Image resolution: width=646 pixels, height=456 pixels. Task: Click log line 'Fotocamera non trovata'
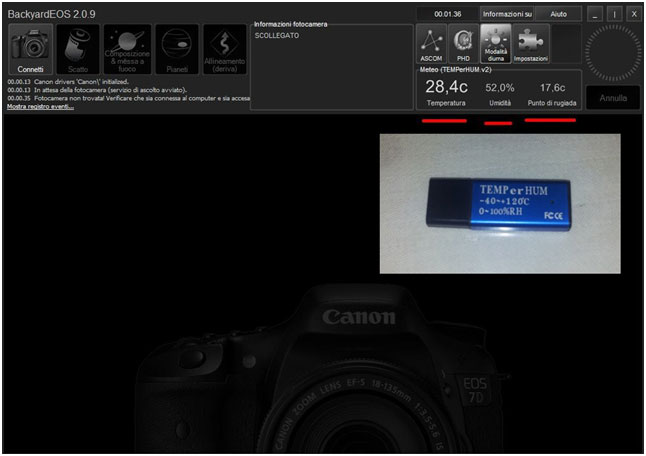click(129, 98)
